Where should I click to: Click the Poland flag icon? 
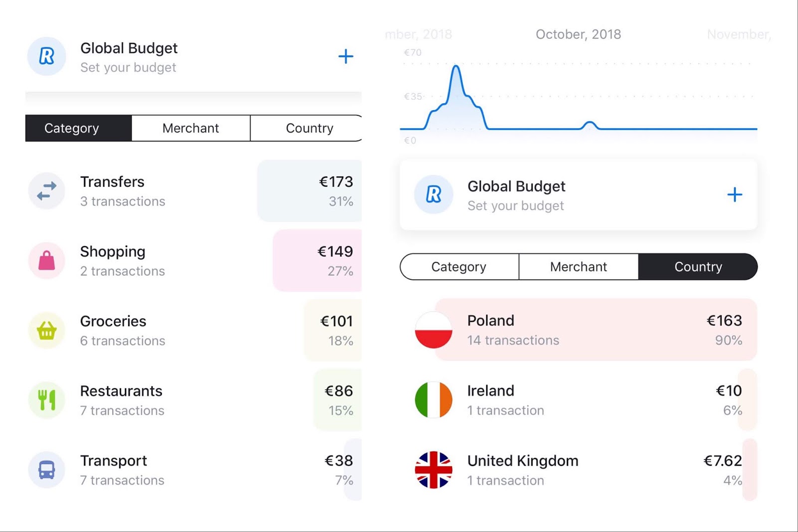pyautogui.click(x=433, y=330)
